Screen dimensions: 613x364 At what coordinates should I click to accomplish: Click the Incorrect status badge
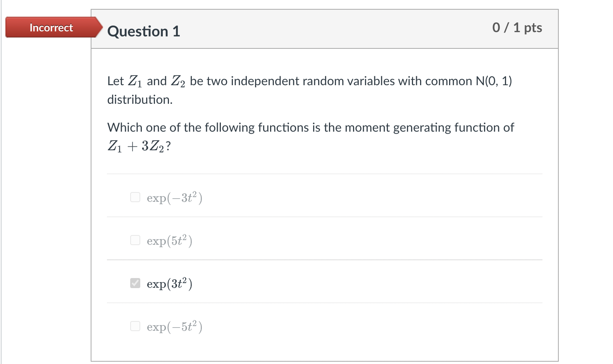(x=51, y=27)
